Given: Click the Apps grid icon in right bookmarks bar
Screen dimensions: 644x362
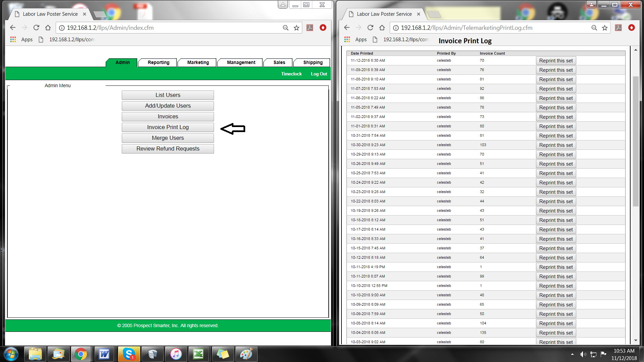Looking at the screenshot, I should tap(347, 40).
